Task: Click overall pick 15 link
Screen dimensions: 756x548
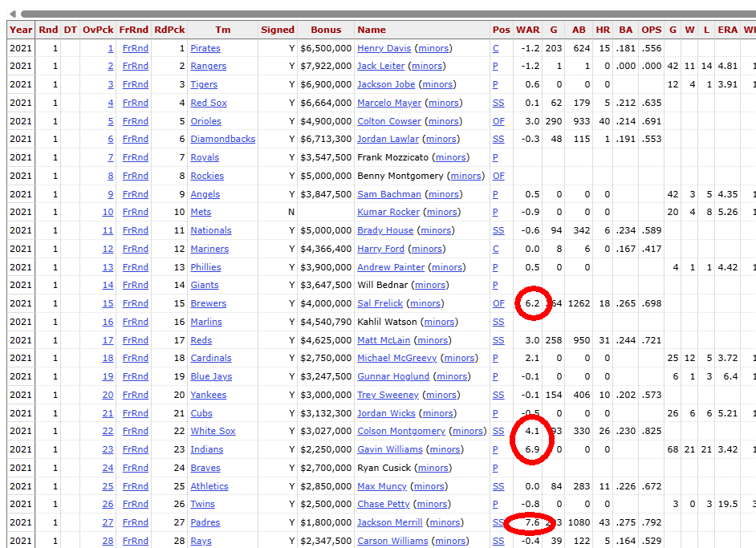Action: (x=108, y=303)
